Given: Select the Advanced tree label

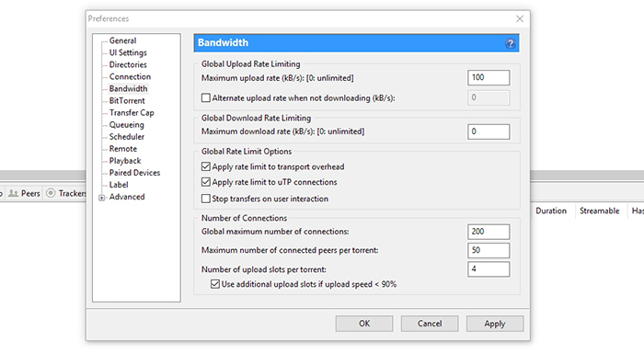Looking at the screenshot, I should point(127,197).
